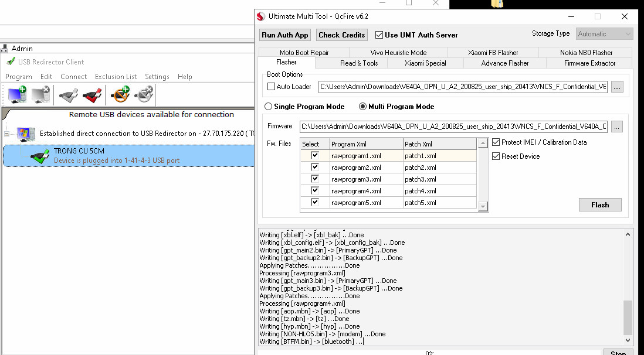The image size is (644, 355).
Task: Click the Fw. Files list scroll down arrow
Action: pos(483,206)
